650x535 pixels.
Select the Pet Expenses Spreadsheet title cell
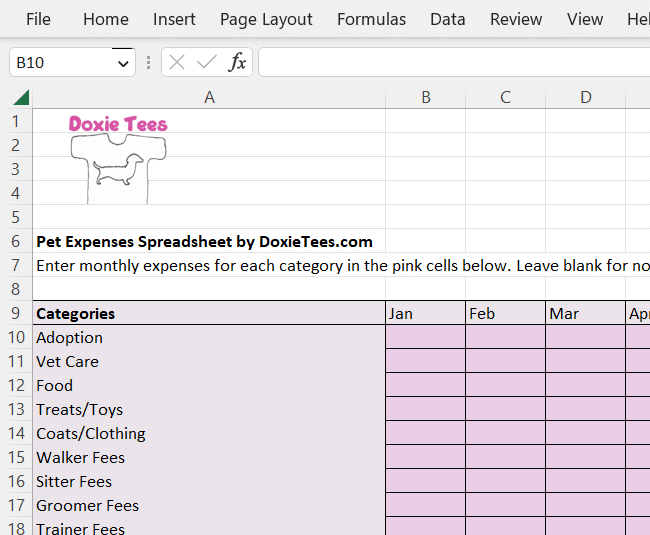tap(209, 241)
